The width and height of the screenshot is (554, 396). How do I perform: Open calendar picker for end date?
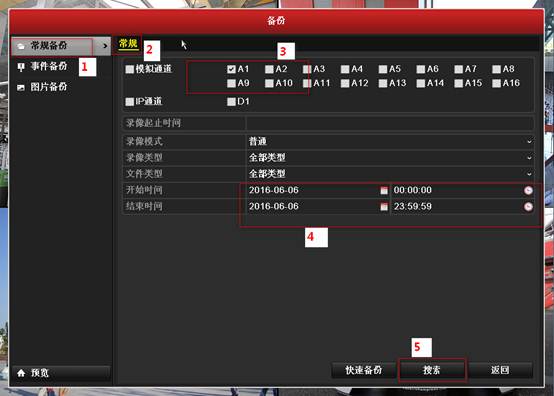(x=384, y=207)
